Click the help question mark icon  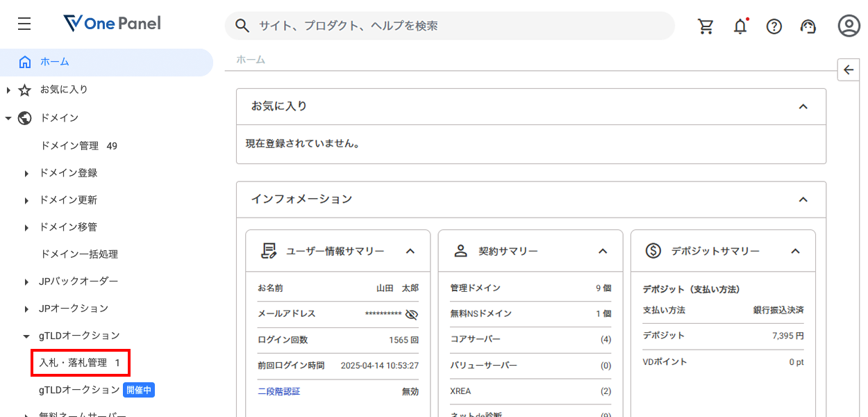pyautogui.click(x=774, y=26)
